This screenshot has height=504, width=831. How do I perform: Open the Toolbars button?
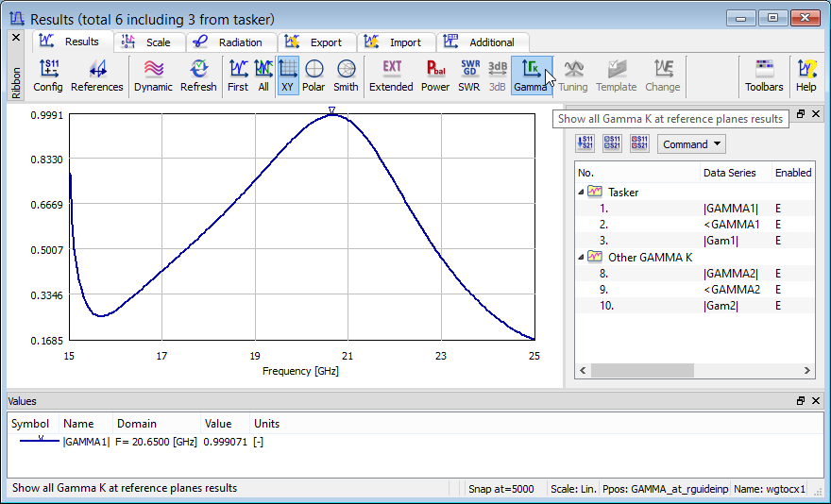coord(764,76)
